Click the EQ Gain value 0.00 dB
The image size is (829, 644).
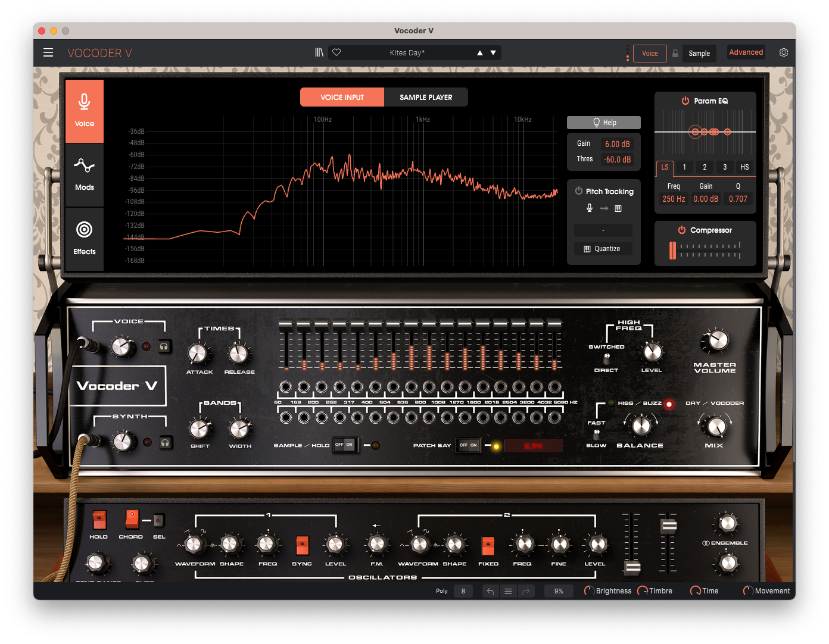(706, 199)
